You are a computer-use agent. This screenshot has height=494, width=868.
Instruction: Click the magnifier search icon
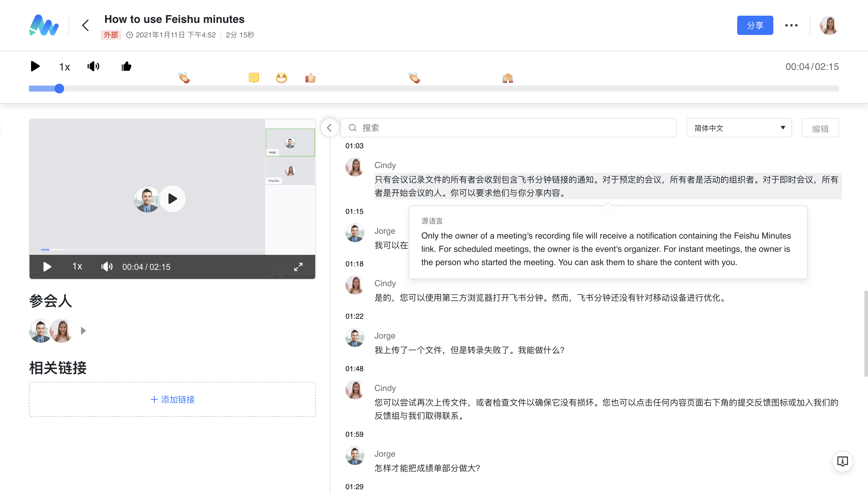click(x=353, y=128)
